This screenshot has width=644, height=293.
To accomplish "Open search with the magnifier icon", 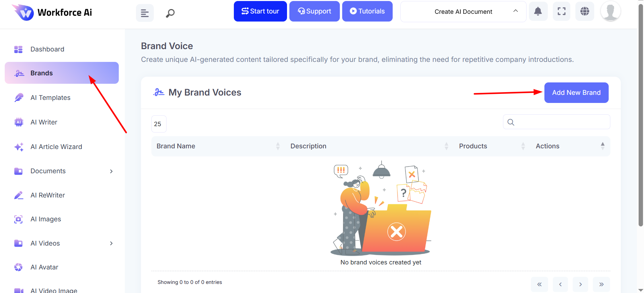I will 170,13.
